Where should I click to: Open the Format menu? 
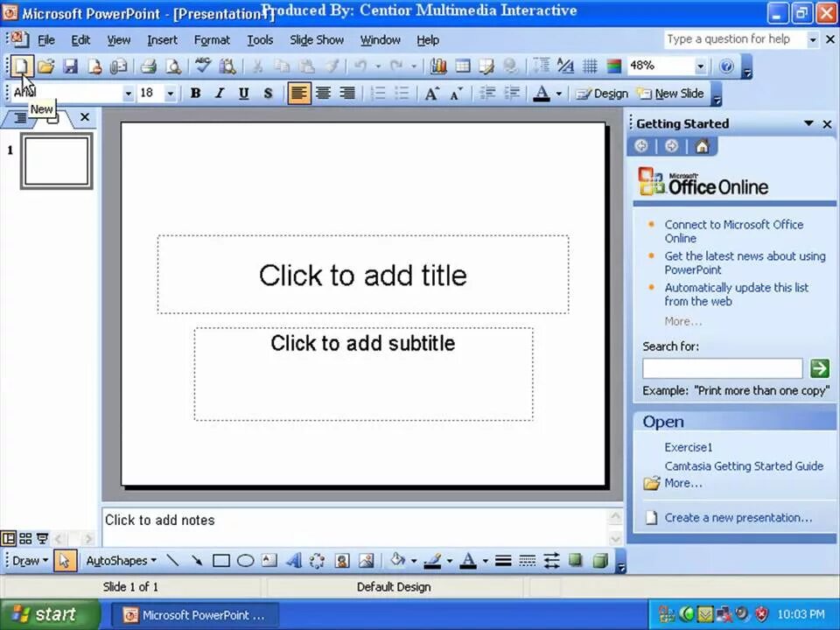point(212,40)
